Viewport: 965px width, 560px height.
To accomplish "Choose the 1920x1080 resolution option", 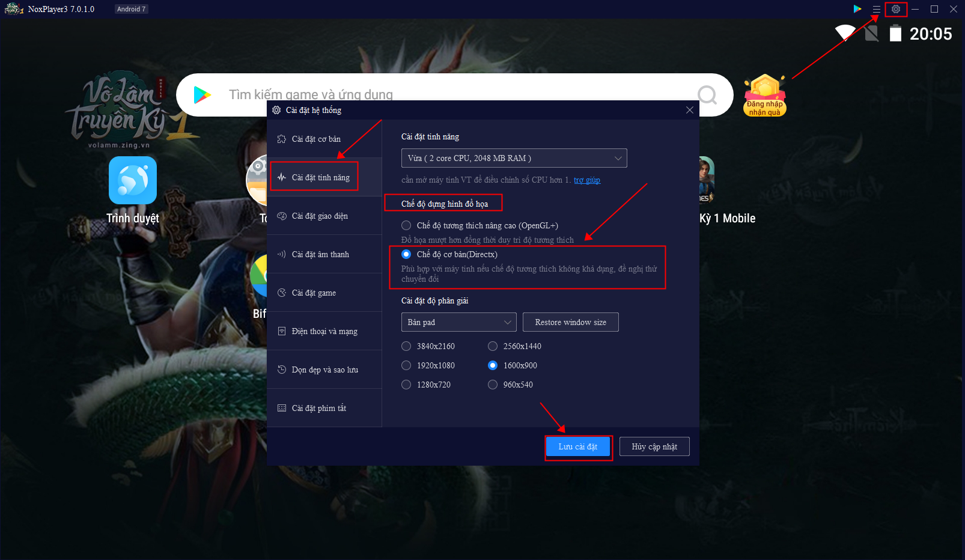I will click(x=407, y=365).
